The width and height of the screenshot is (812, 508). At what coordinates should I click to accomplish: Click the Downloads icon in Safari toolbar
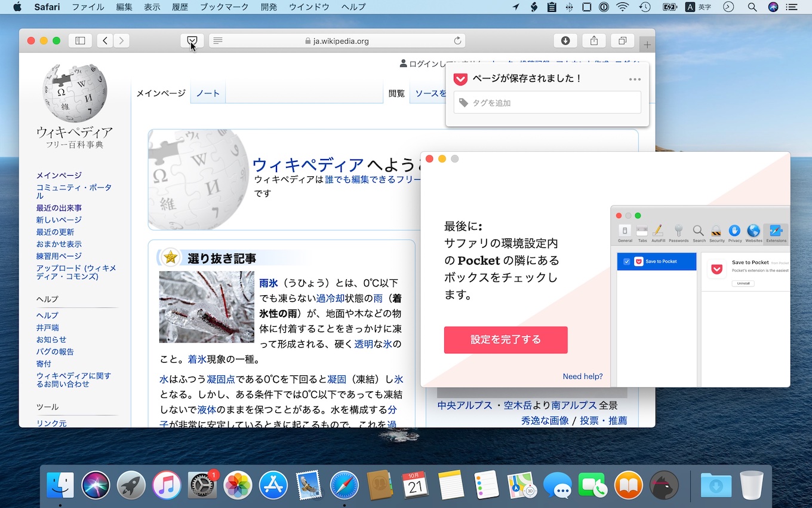pyautogui.click(x=565, y=40)
